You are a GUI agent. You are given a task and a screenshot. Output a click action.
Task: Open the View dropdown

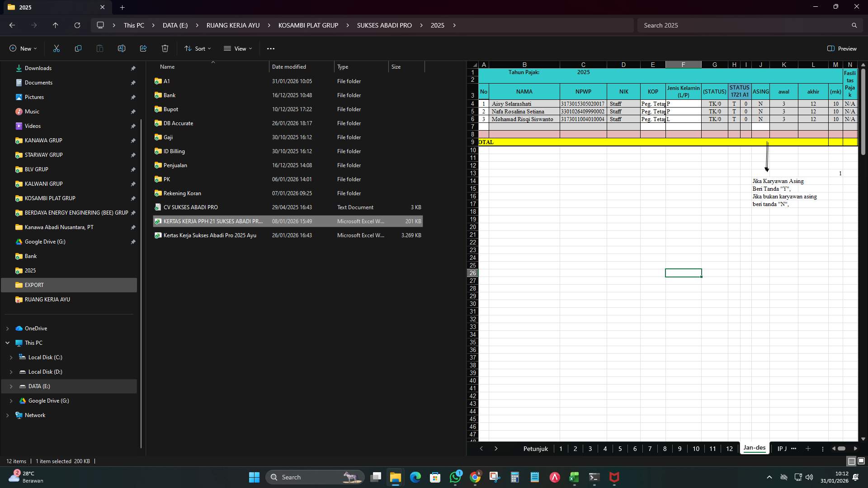pyautogui.click(x=238, y=48)
